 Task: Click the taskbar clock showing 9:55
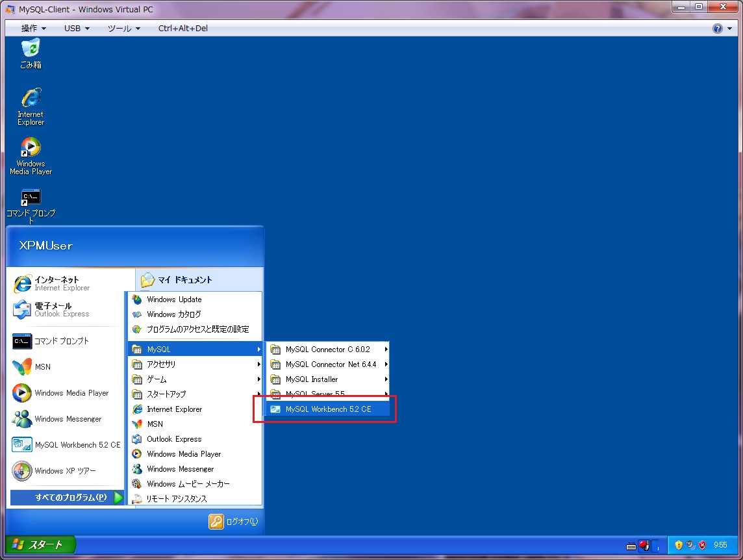(x=720, y=545)
